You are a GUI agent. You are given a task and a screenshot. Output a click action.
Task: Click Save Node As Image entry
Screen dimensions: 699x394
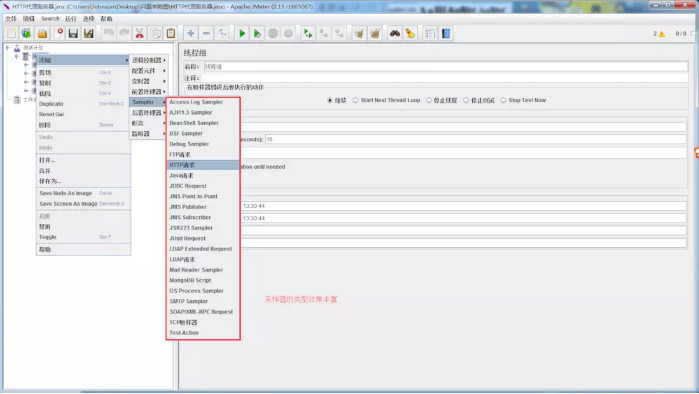(x=83, y=193)
